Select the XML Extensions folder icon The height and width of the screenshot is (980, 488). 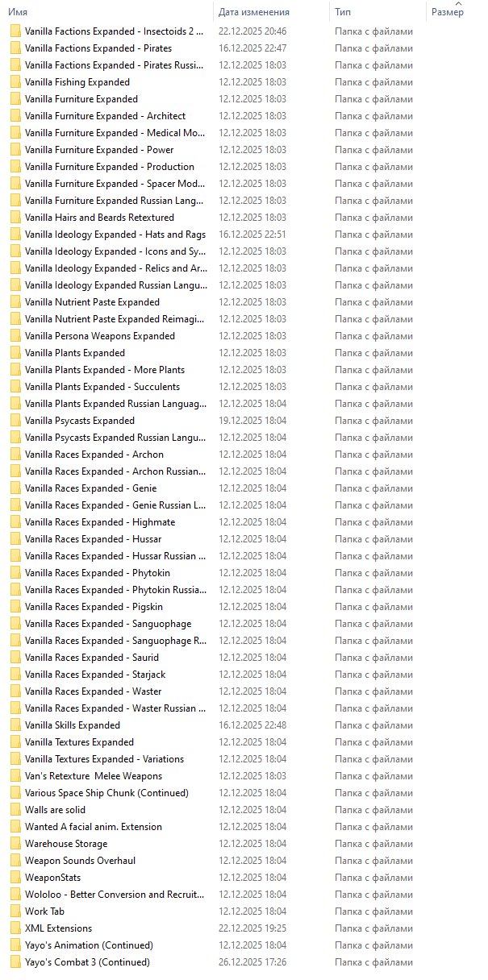pyautogui.click(x=15, y=928)
